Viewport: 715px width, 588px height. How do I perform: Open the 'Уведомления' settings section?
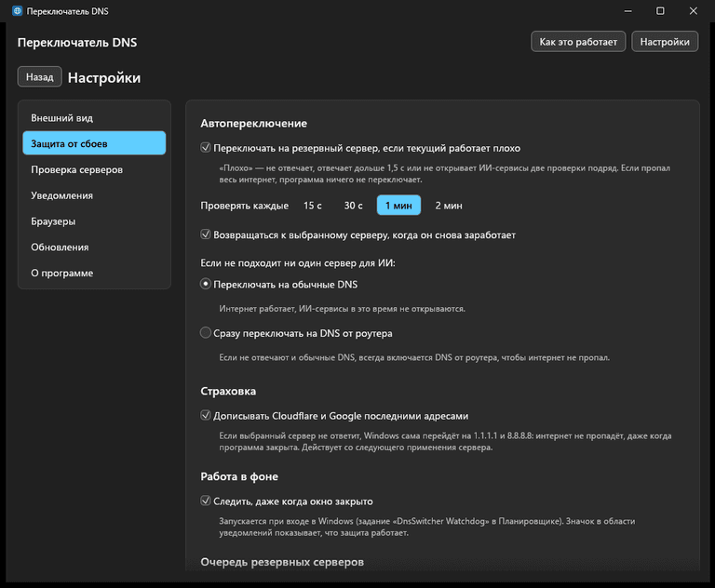point(94,195)
